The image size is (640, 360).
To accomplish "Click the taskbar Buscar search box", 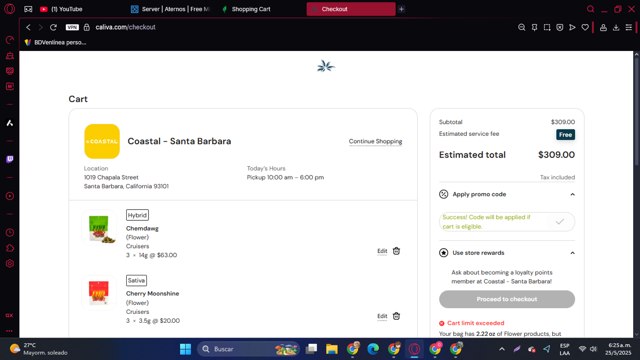I will pos(248,349).
